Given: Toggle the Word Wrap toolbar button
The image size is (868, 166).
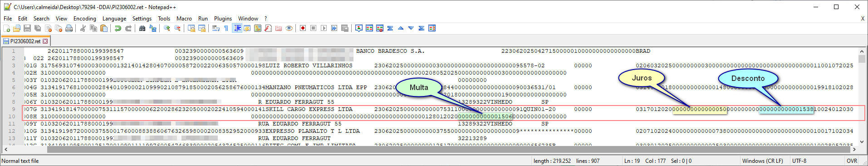Looking at the screenshot, I should (216, 28).
